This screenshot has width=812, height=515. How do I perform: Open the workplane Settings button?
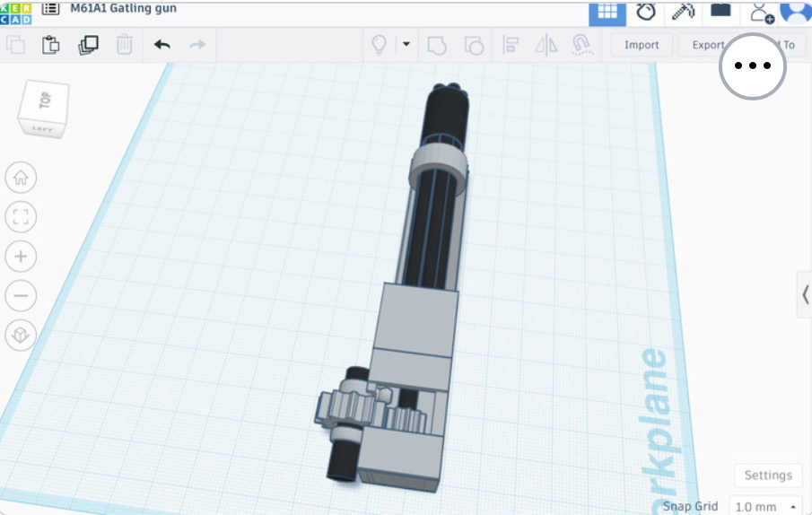click(768, 476)
